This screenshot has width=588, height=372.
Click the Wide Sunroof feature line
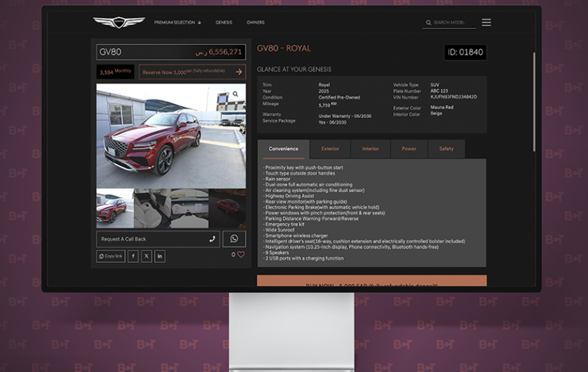(279, 230)
